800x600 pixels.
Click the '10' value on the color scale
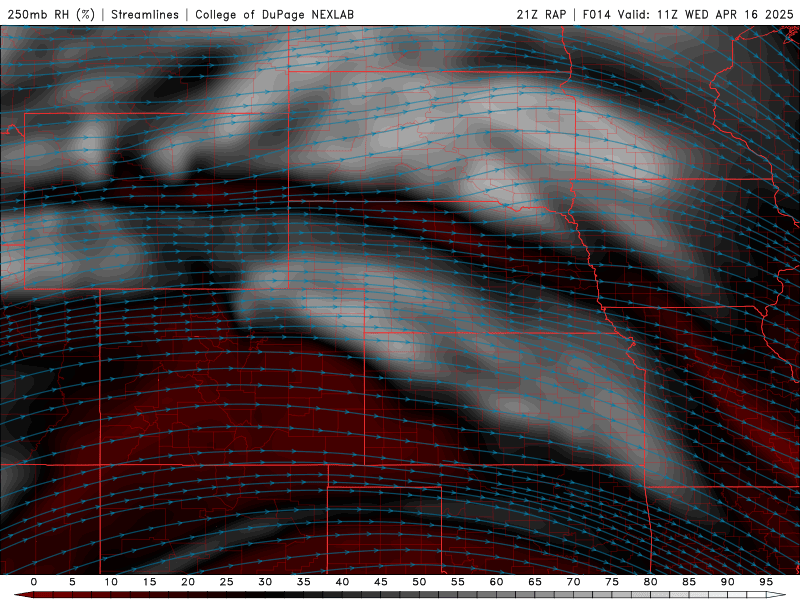111,582
